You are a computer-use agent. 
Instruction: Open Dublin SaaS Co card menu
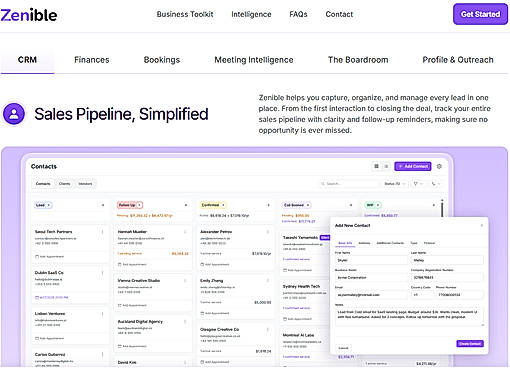tap(102, 273)
